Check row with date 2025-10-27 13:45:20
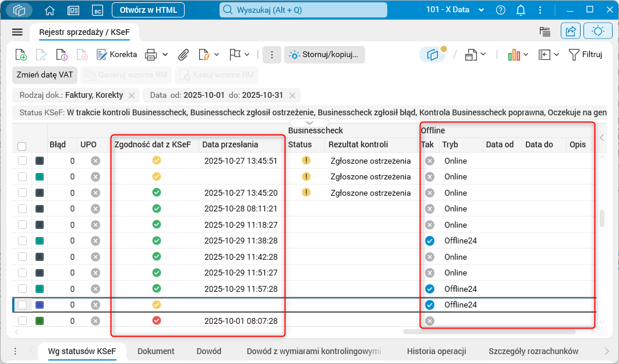Image resolution: width=619 pixels, height=364 pixels. pos(22,193)
